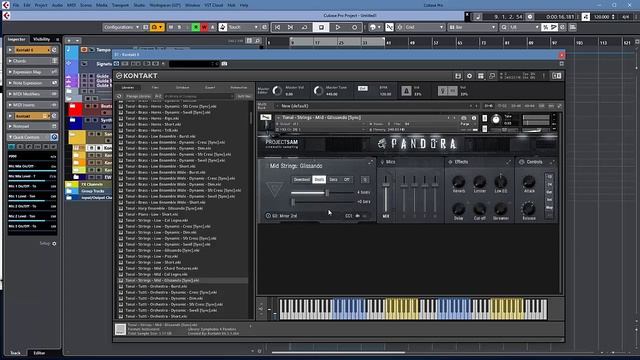Click the Download mode button in Pandora
This screenshot has height=360, width=640.
click(x=302, y=180)
